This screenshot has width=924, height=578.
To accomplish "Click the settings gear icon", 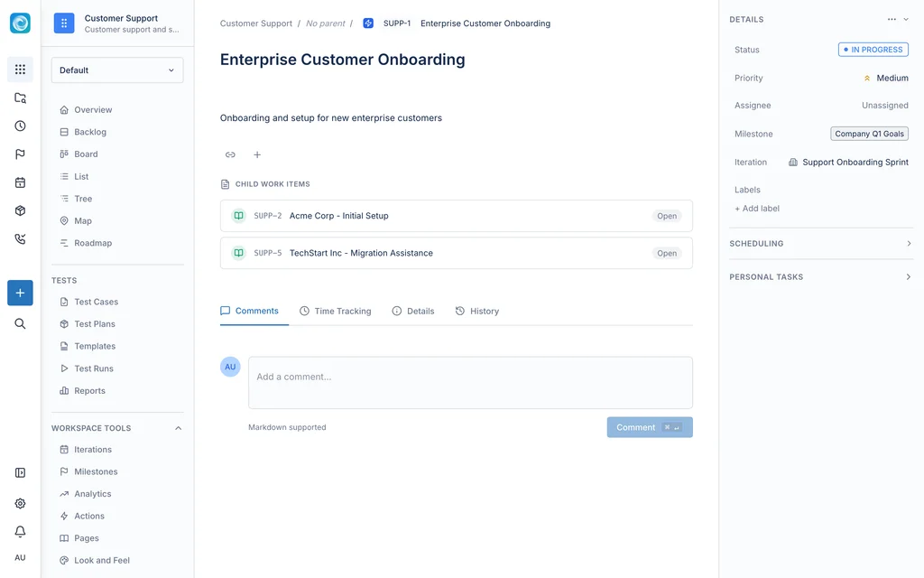I will [x=20, y=503].
